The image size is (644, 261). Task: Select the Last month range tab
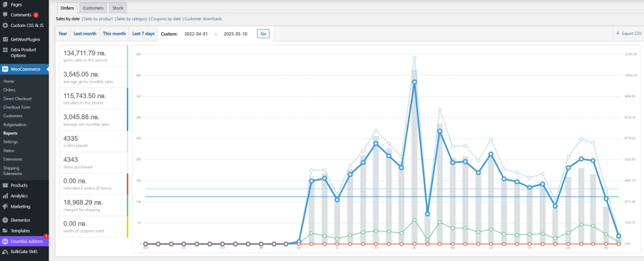85,34
